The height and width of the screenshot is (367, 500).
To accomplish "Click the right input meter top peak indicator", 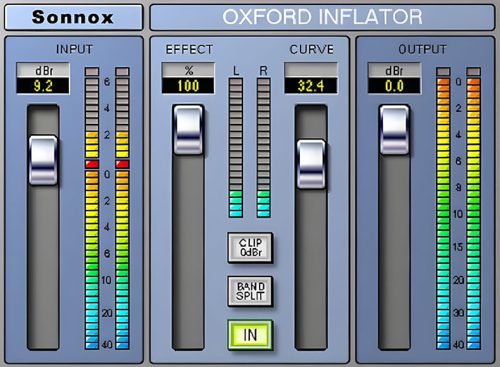I will click(122, 71).
